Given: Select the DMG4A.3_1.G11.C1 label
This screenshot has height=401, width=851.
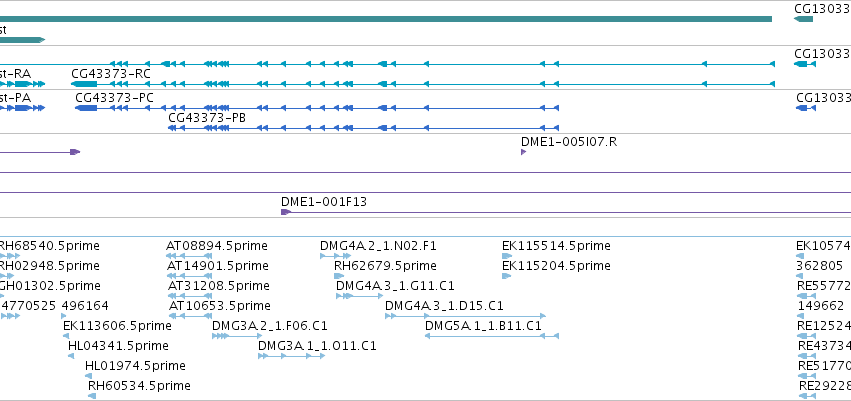Looking at the screenshot, I should [395, 285].
